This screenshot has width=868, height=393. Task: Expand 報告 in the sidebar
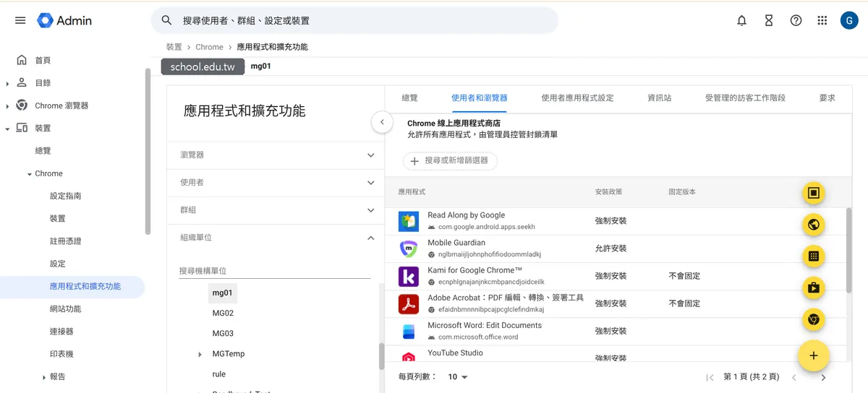[x=44, y=377]
